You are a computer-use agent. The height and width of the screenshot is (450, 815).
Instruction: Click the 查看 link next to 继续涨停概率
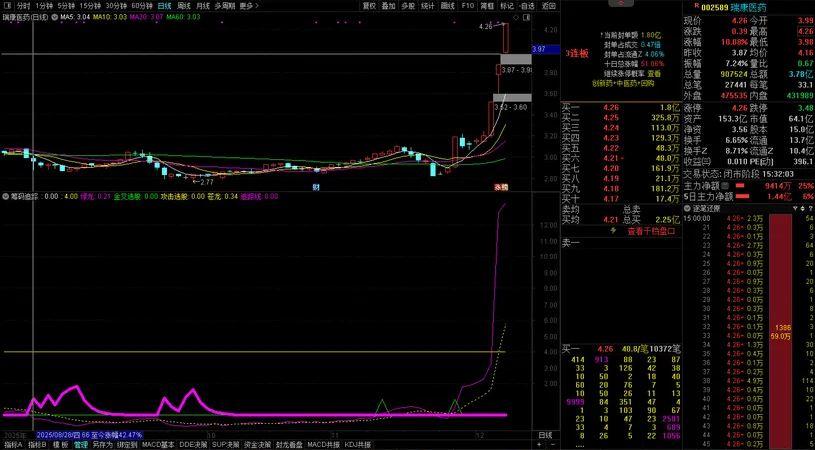coord(654,73)
